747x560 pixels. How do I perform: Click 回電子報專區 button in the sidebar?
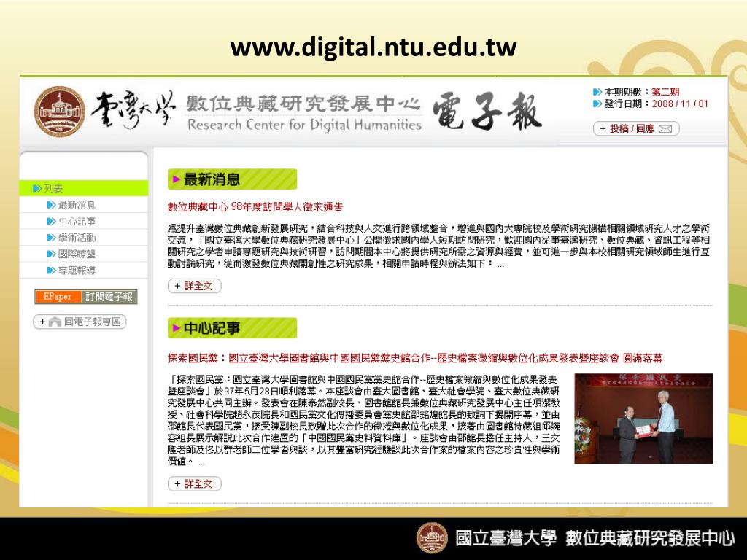coord(80,322)
